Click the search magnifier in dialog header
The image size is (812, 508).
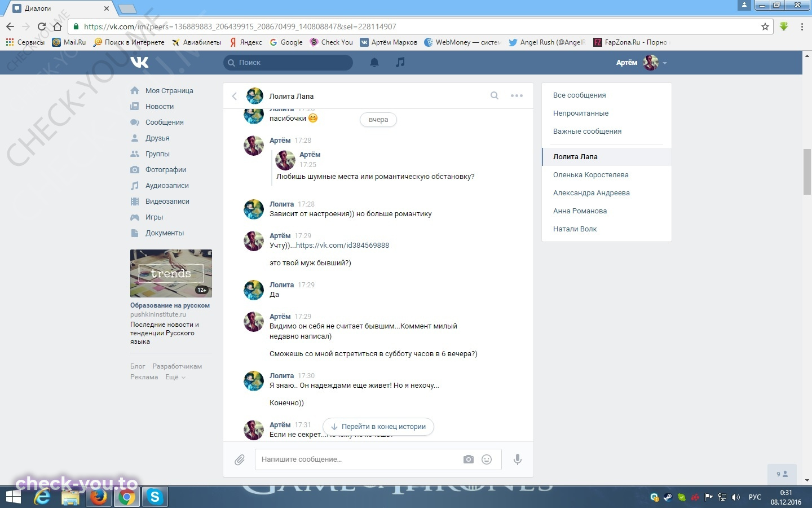pos(495,95)
